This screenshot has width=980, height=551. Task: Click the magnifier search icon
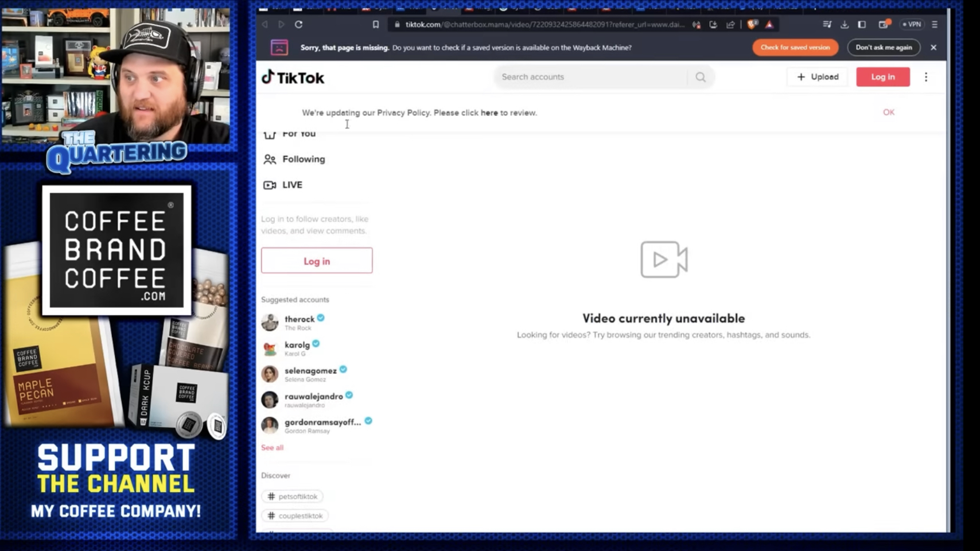point(701,77)
